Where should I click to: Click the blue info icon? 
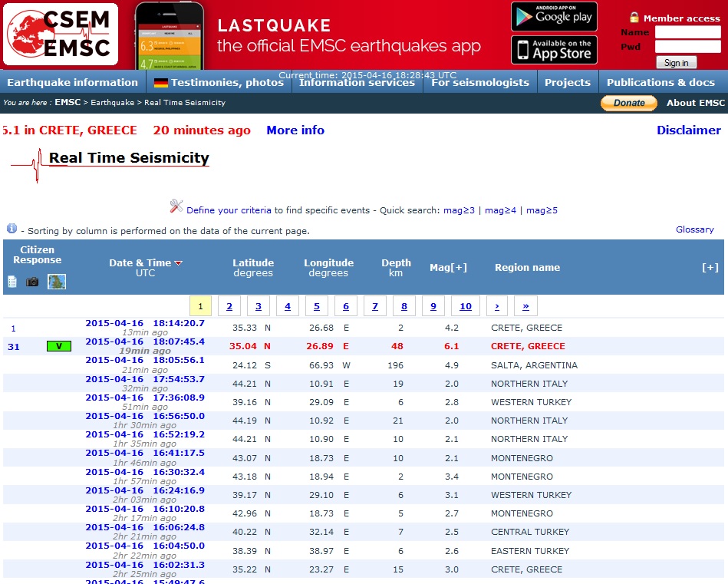12,228
